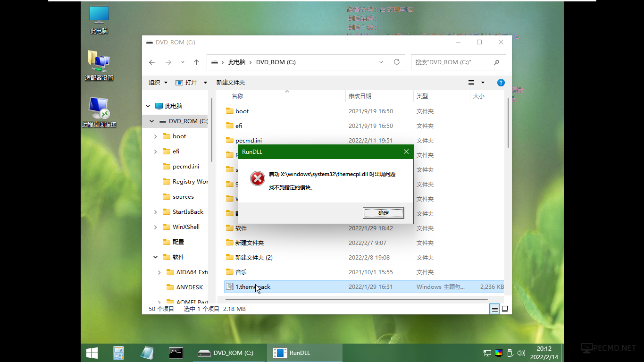The image size is (644, 362).
Task: Open command prompt from taskbar
Action: 176,353
